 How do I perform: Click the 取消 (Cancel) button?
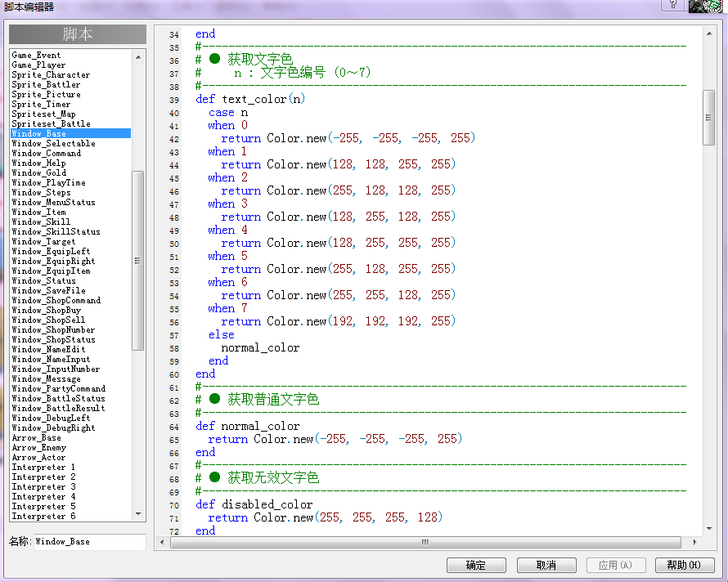[x=546, y=565]
